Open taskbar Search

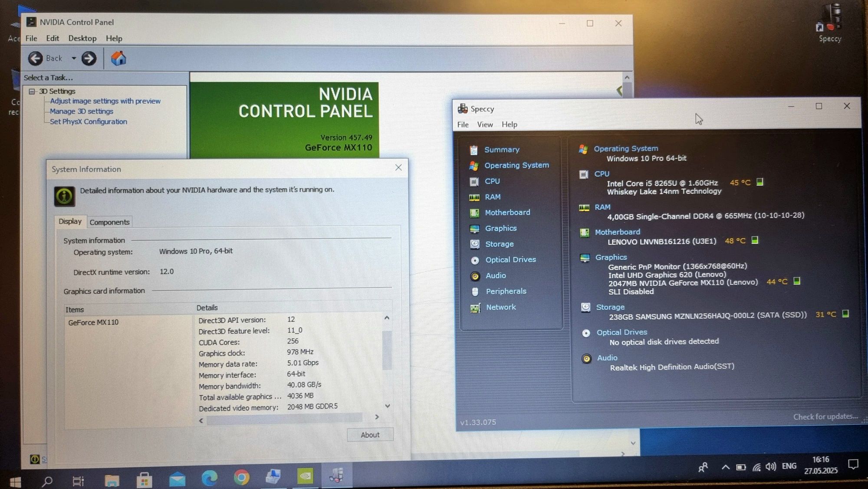(47, 481)
